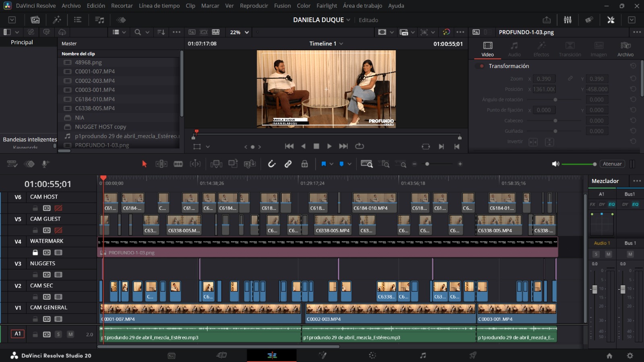Open the marker color dropdown arrow
This screenshot has height=362, width=644.
[x=349, y=164]
